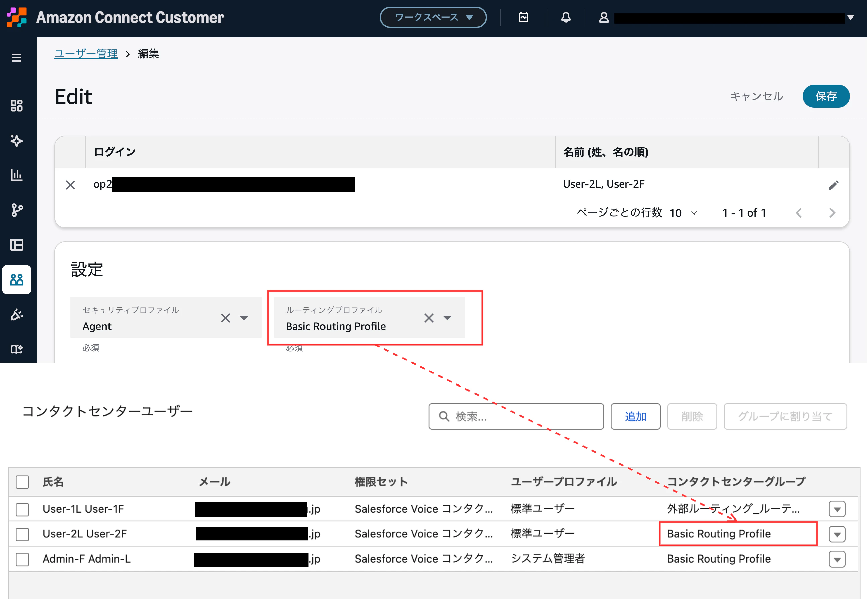868x599 pixels.
Task: Click the ログイン column header
Action: tap(115, 152)
